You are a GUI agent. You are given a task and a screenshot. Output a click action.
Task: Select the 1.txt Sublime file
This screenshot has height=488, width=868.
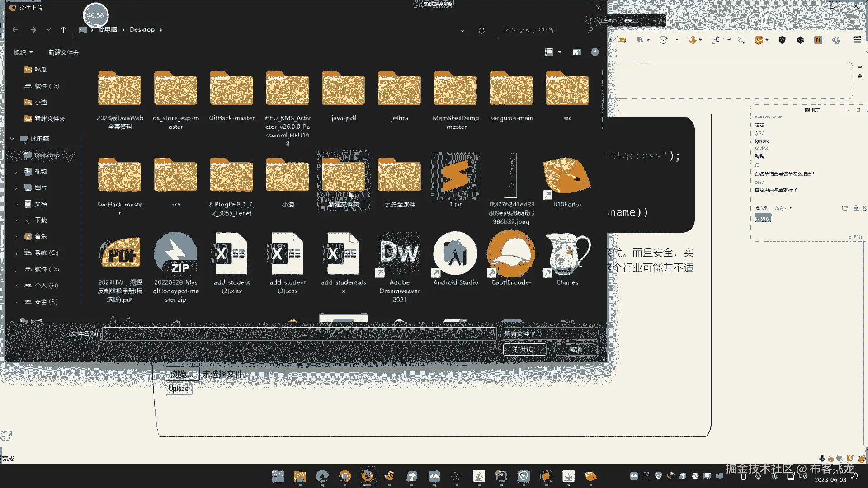[x=455, y=176]
